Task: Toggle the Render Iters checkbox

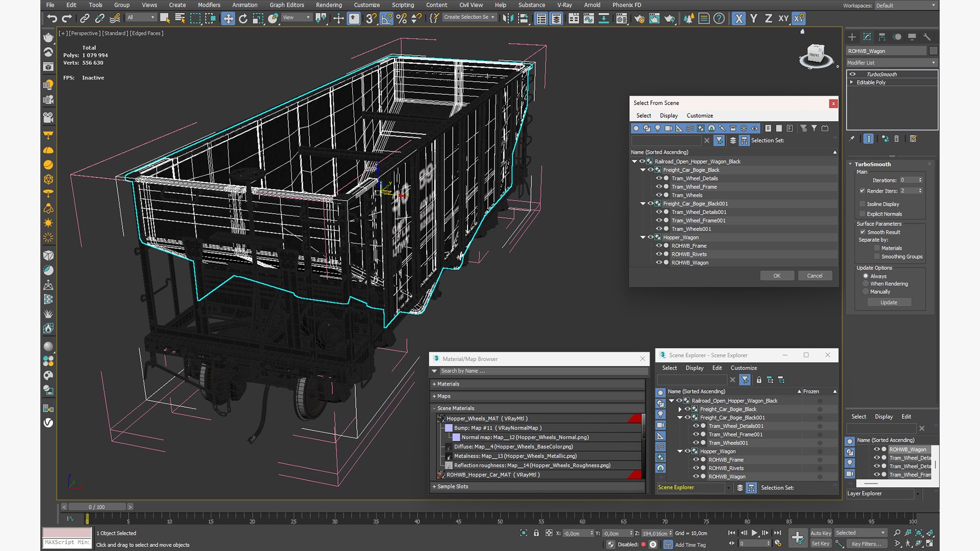Action: [863, 191]
